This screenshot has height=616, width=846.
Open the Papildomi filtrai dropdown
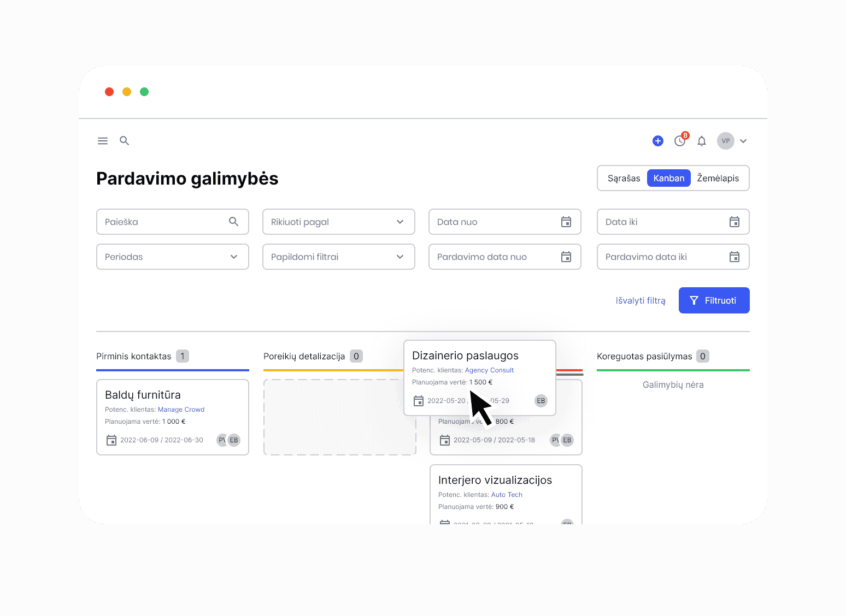[x=338, y=257]
